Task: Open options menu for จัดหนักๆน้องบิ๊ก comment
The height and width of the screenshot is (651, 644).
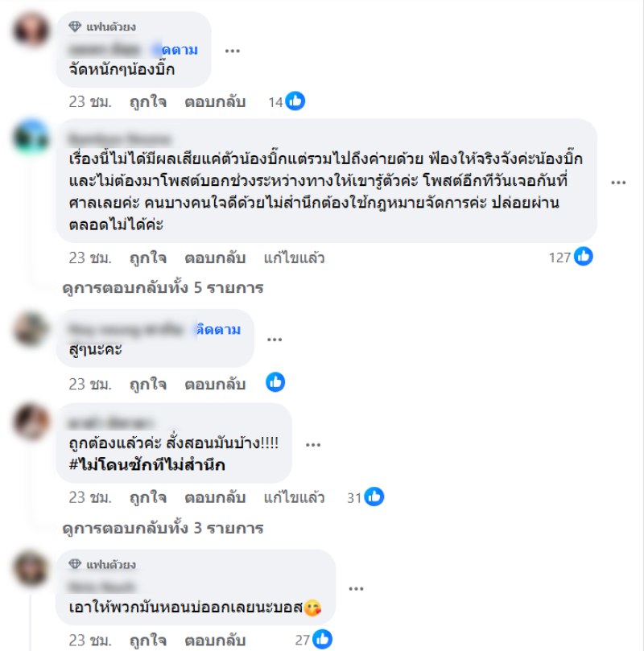Action: tap(233, 51)
